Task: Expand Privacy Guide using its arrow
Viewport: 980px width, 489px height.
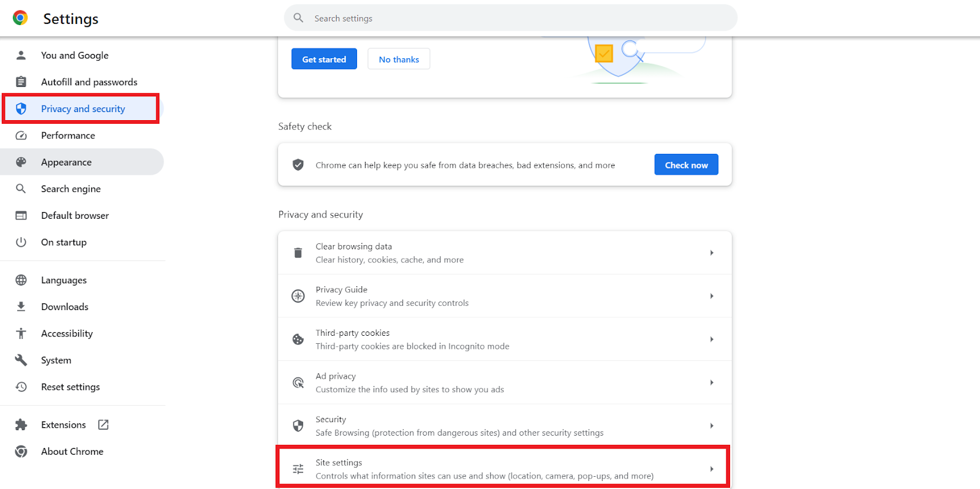Action: pos(712,296)
